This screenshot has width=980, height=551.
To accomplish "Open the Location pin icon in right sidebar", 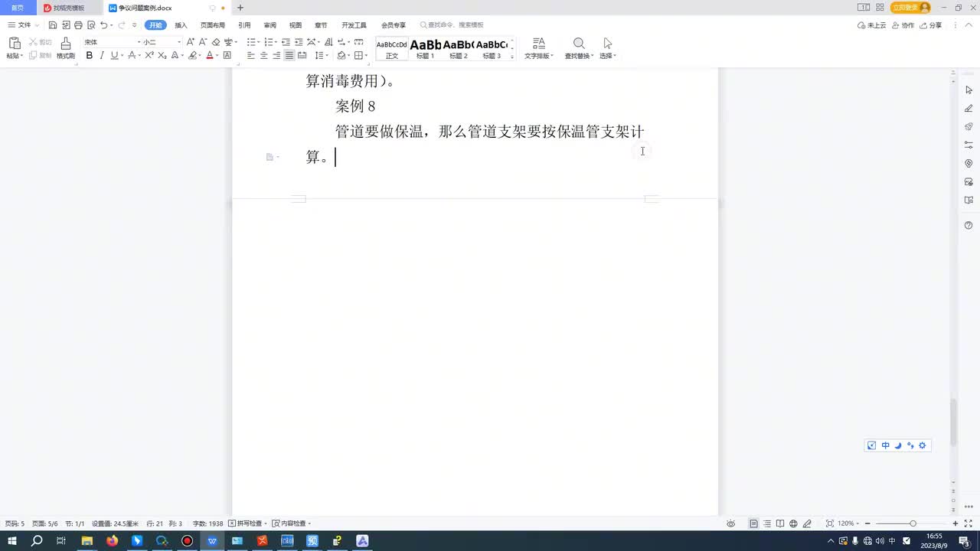I will [x=969, y=163].
